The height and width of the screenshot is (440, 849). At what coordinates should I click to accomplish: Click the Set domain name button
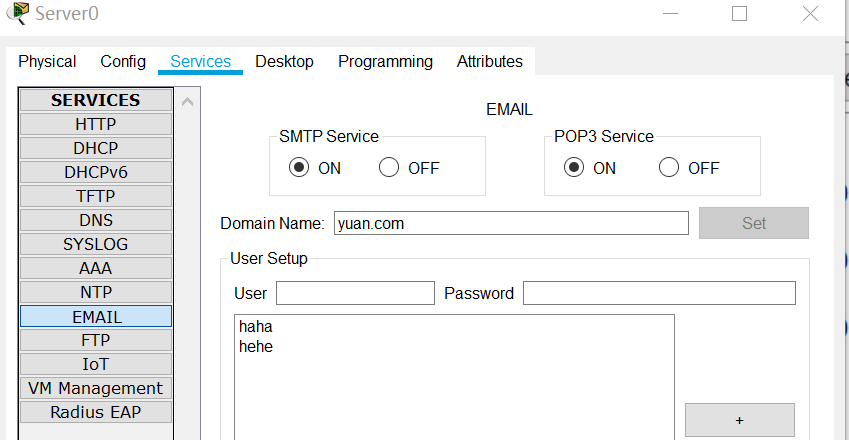coord(753,223)
